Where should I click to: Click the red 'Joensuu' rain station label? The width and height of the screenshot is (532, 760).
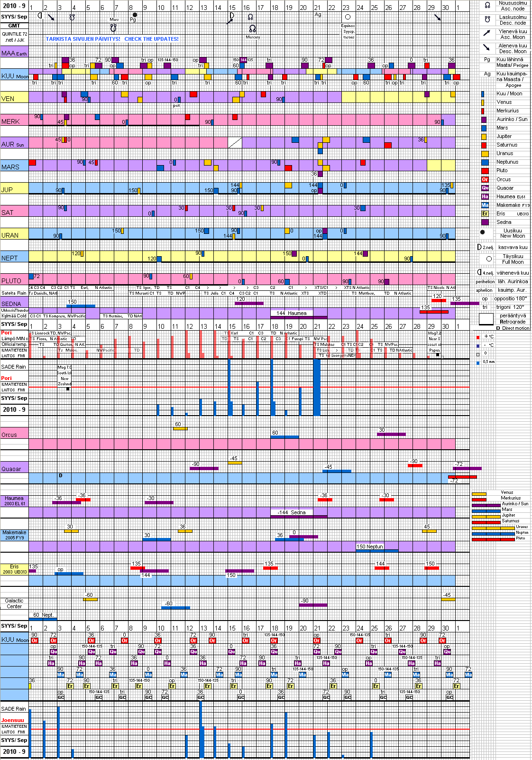coord(12,720)
